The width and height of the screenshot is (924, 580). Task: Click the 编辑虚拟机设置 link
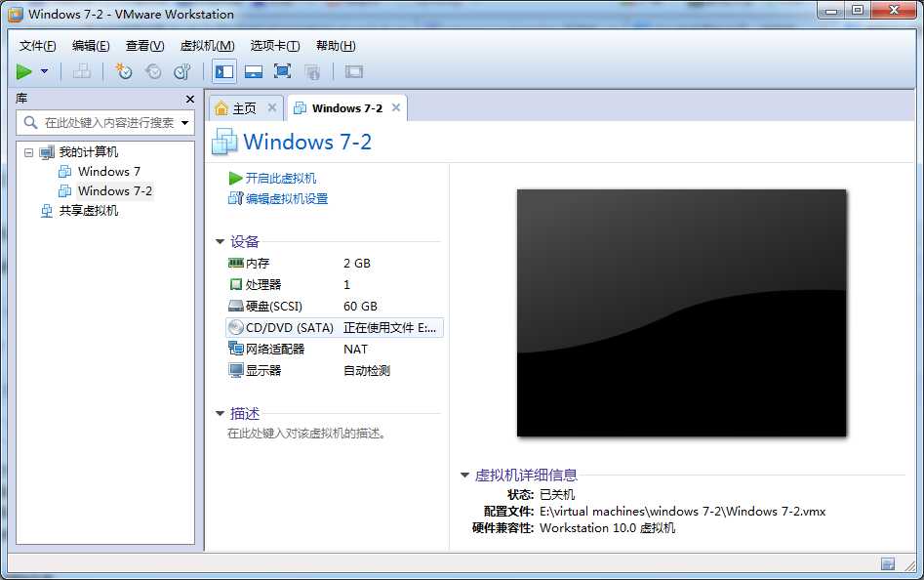coord(287,198)
